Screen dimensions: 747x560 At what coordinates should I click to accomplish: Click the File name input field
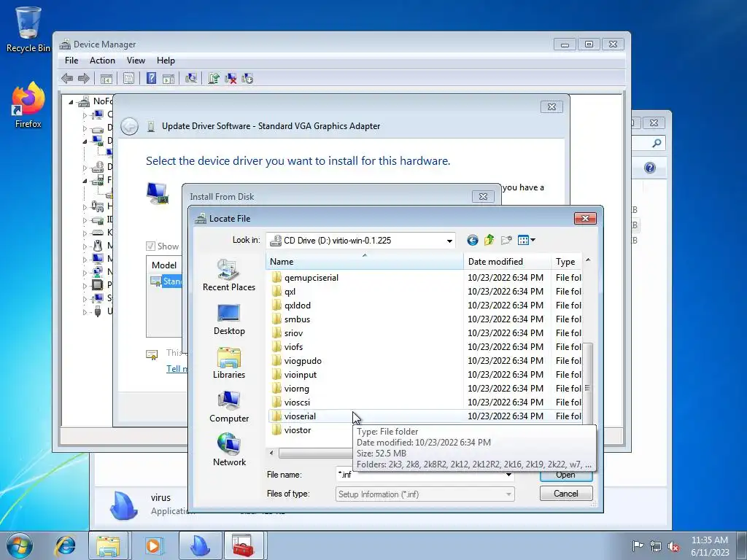click(419, 475)
